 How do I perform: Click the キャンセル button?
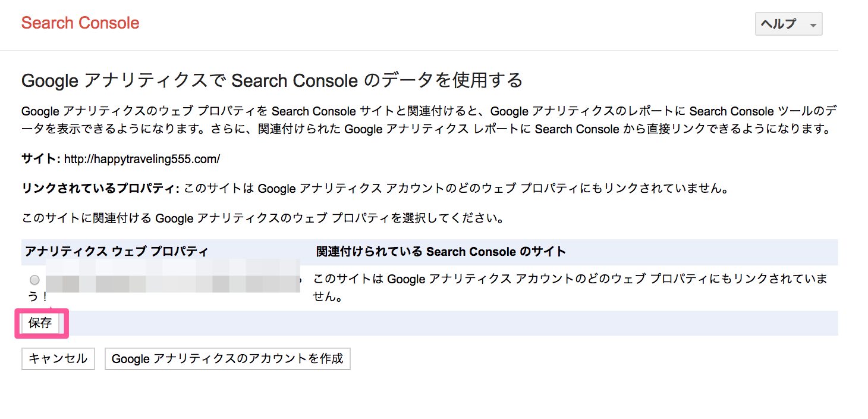click(58, 359)
